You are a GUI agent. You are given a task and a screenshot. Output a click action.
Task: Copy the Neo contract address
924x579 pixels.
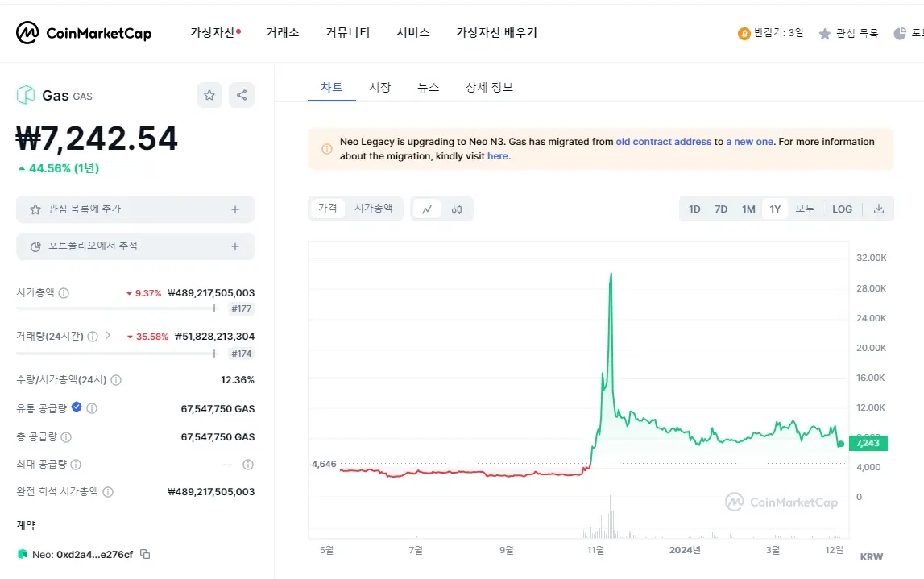click(x=145, y=554)
